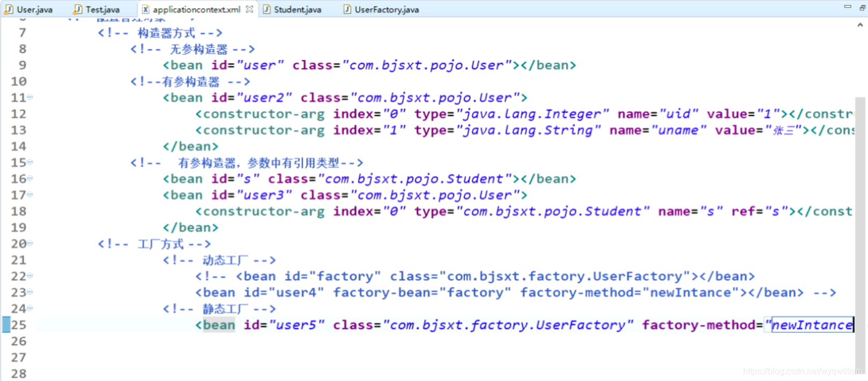This screenshot has height=381, width=868.
Task: Switch to the Test.java tab
Action: (x=102, y=9)
